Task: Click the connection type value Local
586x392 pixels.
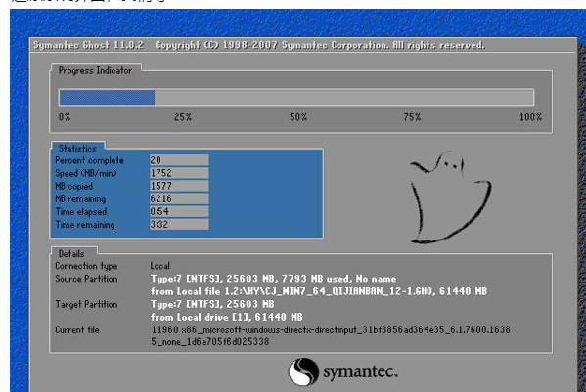Action: tap(160, 266)
